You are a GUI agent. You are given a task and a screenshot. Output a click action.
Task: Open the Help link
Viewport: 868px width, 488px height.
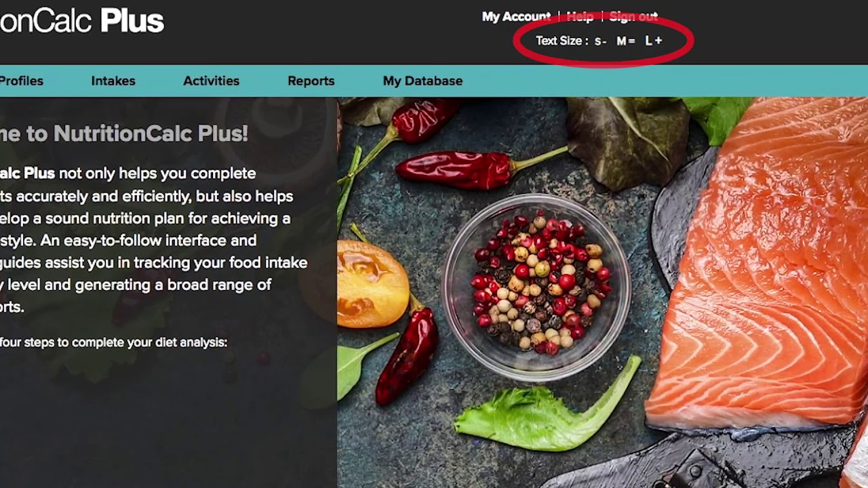(x=580, y=16)
